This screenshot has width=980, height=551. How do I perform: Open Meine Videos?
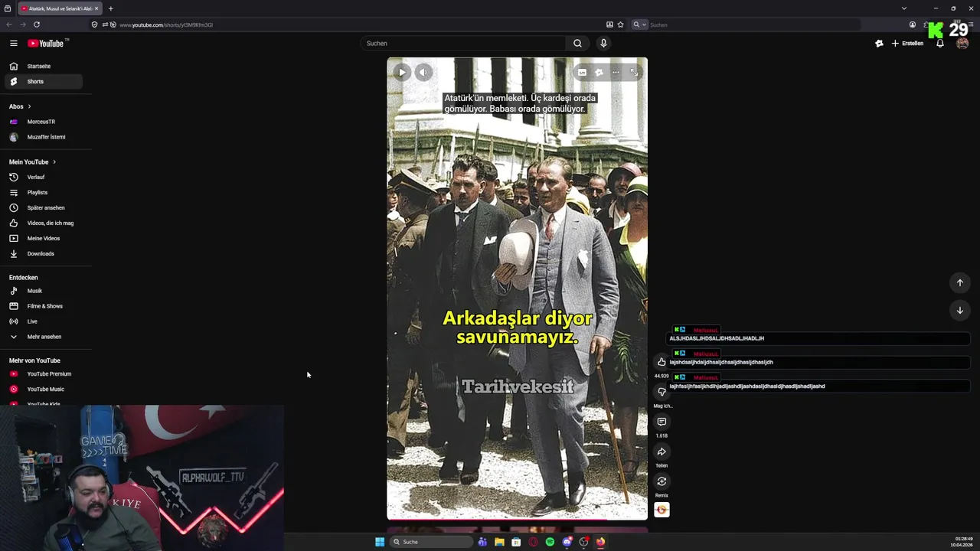44,239
